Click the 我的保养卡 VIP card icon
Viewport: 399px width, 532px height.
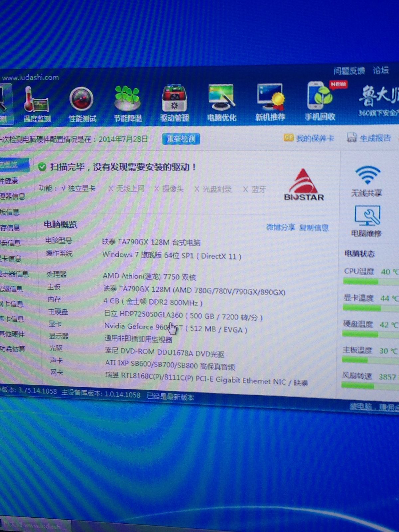click(x=288, y=138)
